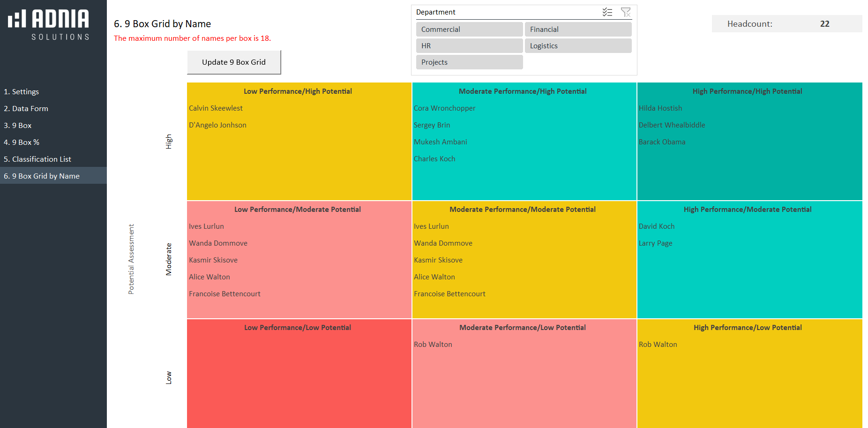Filter the grid by HR department
Screen dimensions: 868x428
coord(469,46)
